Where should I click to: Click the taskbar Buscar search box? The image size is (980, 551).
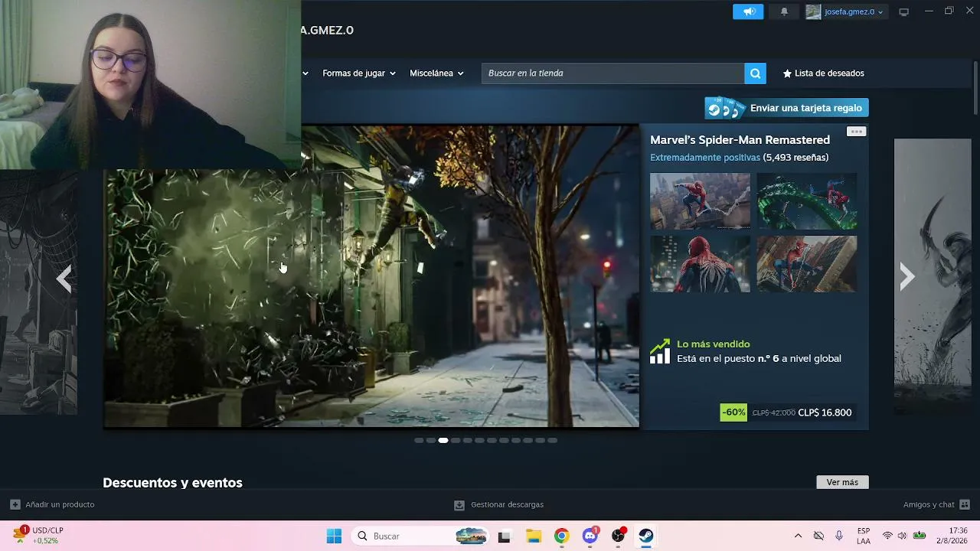pyautogui.click(x=420, y=536)
